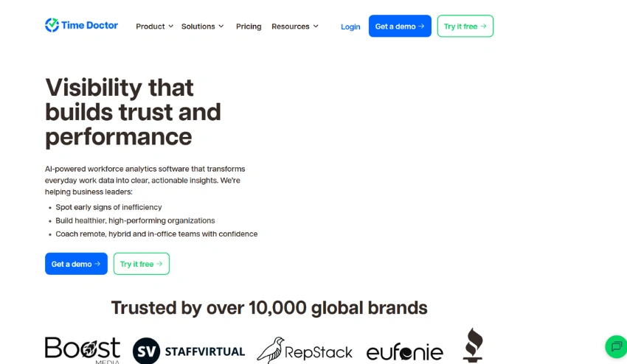Click the Trusted by over 10,000 brands heading
The width and height of the screenshot is (627, 364).
tap(269, 307)
